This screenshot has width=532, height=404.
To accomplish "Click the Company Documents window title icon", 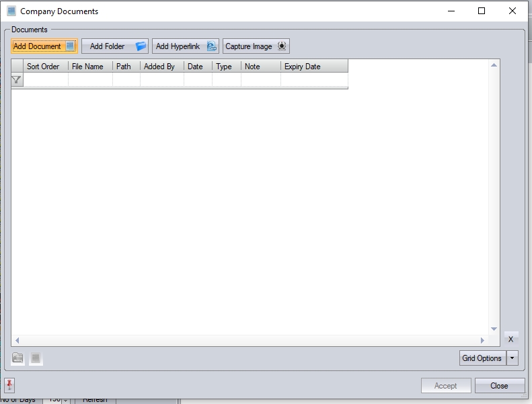I will coord(11,11).
